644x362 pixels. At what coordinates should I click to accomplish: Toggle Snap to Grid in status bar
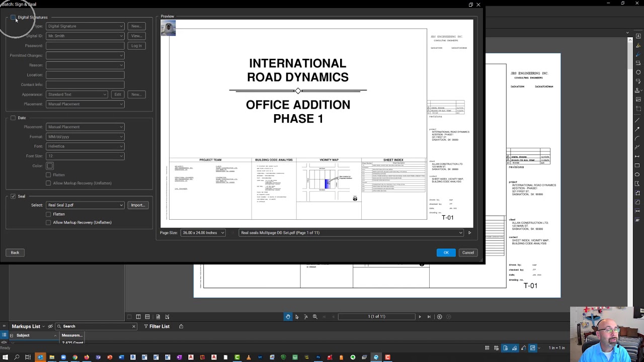(496, 348)
